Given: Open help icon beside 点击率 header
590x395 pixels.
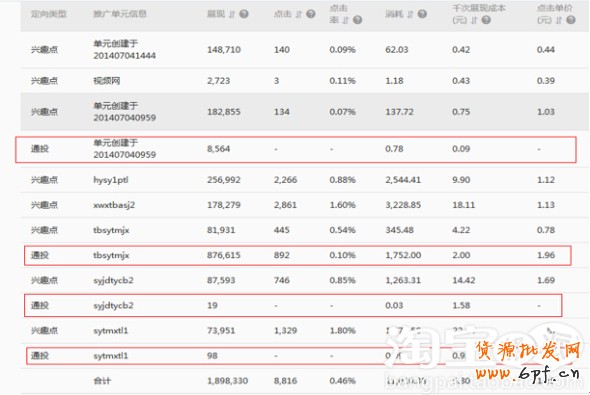Looking at the screenshot, I should 357,20.
